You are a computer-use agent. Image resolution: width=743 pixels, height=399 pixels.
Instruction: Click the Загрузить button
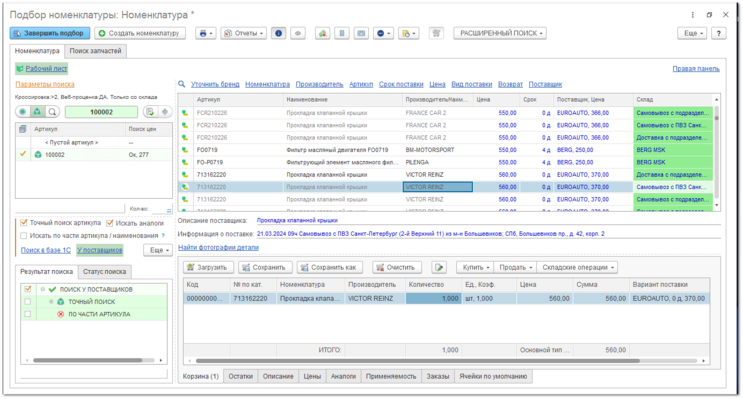tap(208, 267)
